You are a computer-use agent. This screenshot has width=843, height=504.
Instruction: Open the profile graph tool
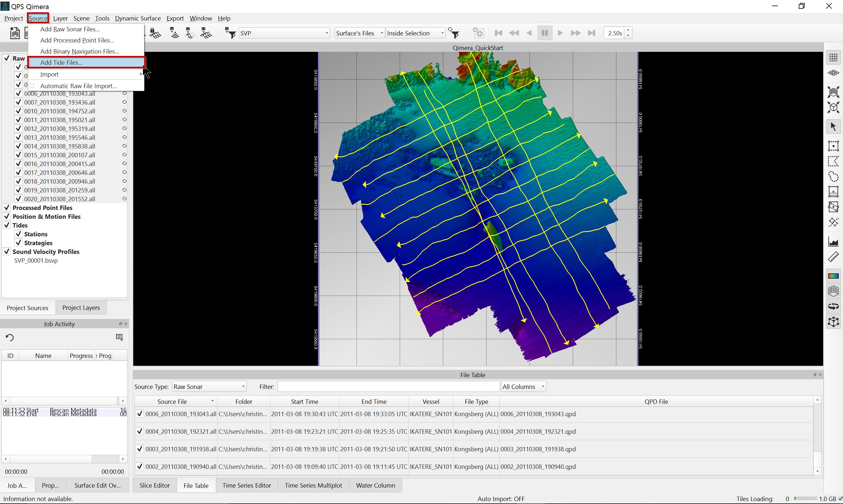[x=833, y=242]
